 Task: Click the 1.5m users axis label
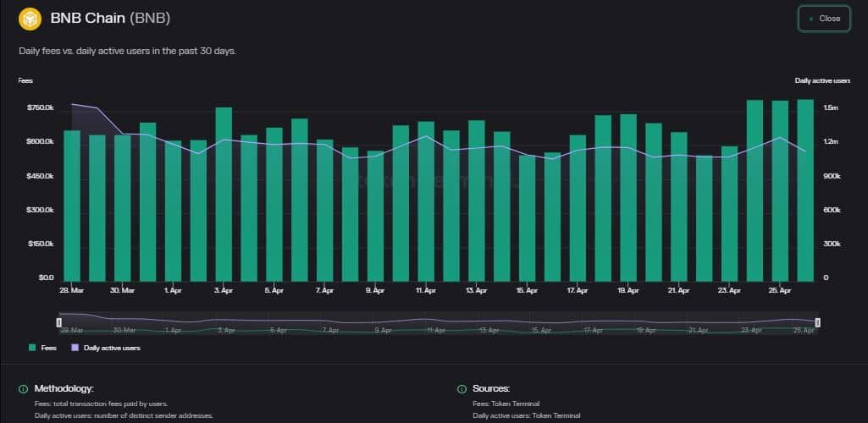(831, 107)
